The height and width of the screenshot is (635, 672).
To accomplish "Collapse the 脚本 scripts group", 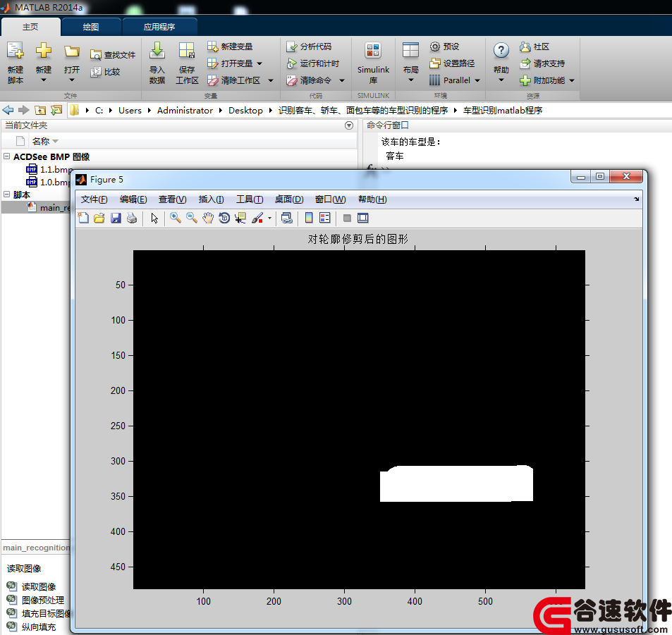I will pyautogui.click(x=7, y=194).
